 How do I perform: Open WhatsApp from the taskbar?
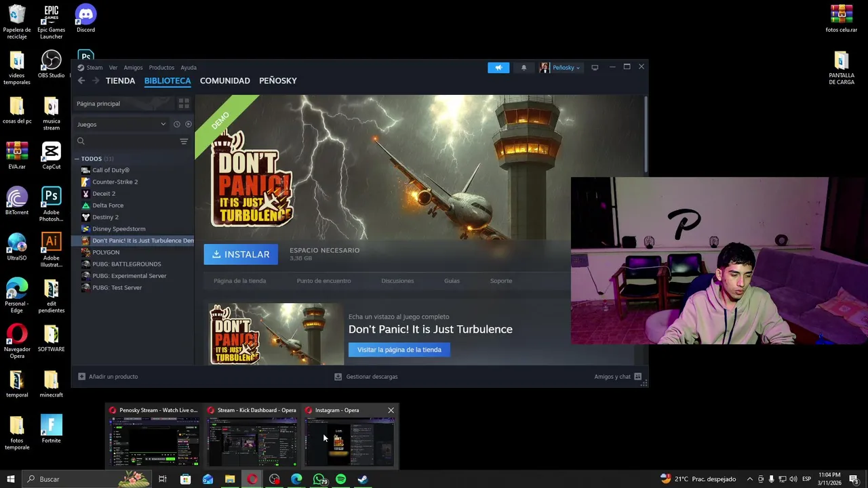[x=319, y=479]
